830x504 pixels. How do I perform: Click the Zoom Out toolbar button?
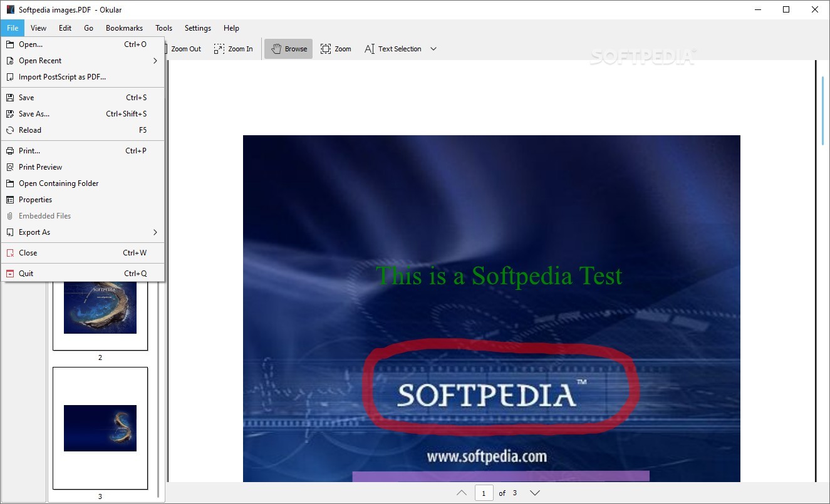pos(185,49)
